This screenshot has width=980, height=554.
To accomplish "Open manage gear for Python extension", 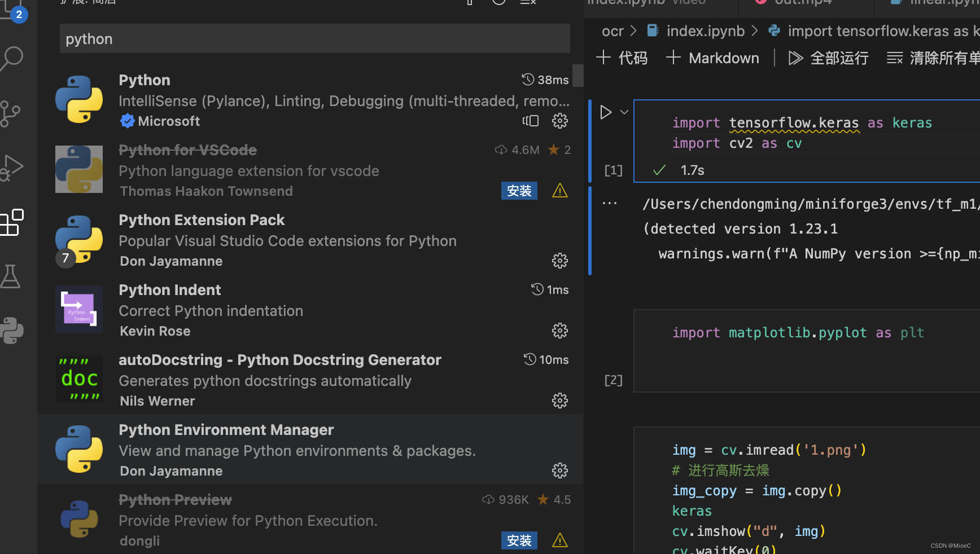I will [560, 121].
